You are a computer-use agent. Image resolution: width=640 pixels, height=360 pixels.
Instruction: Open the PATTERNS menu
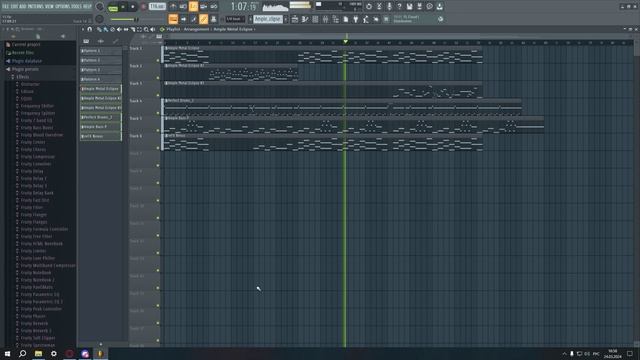[x=36, y=7]
